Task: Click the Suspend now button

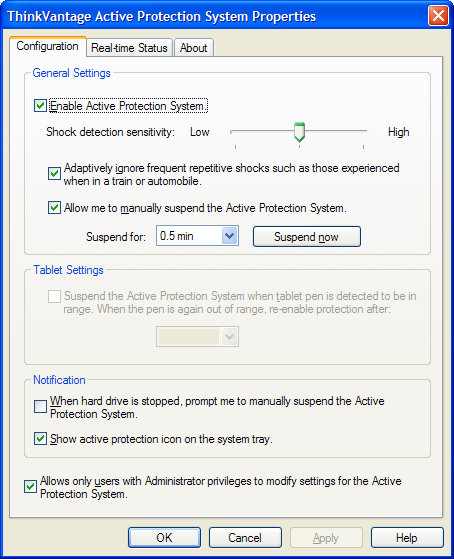Action: 307,236
